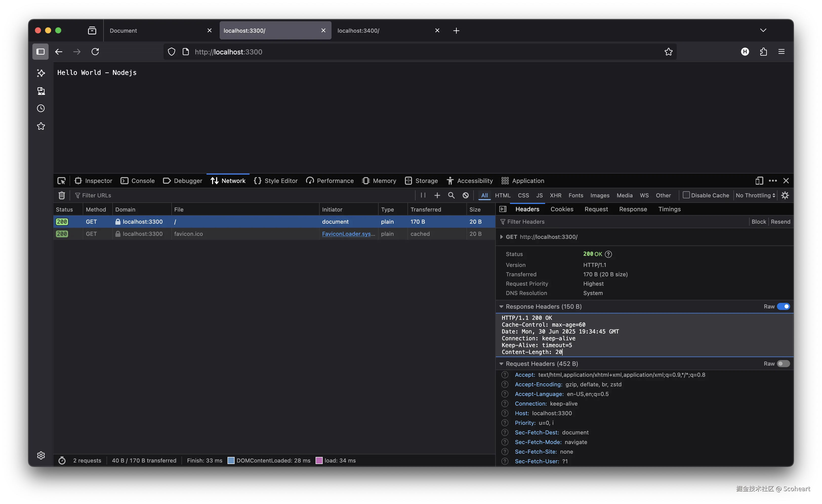Open request blocking icon
The image size is (822, 504).
point(465,195)
